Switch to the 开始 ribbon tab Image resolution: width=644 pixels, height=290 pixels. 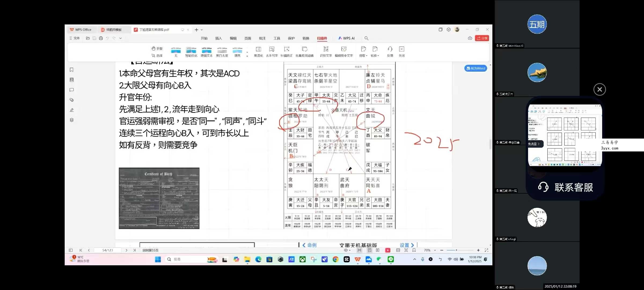pyautogui.click(x=204, y=38)
